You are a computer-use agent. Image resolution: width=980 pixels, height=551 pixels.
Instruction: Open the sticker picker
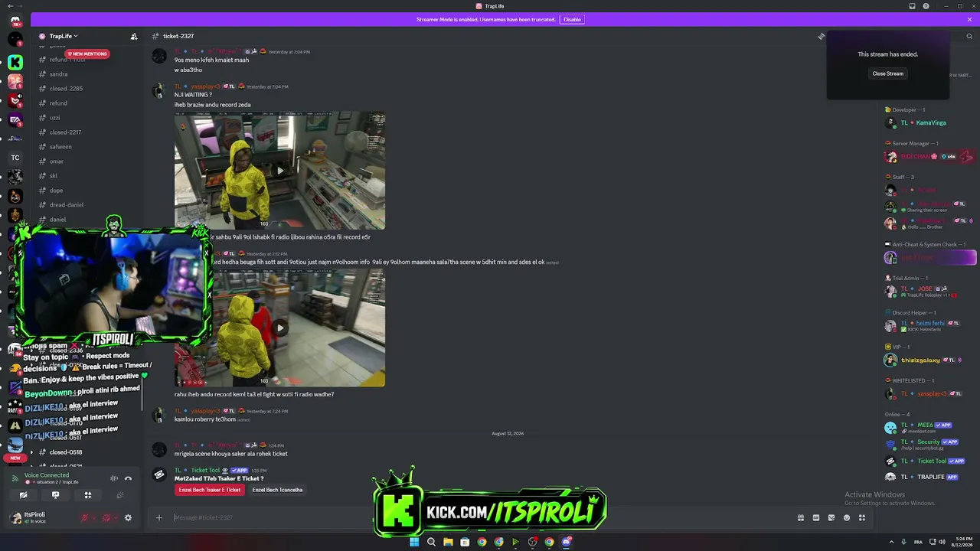(x=831, y=517)
